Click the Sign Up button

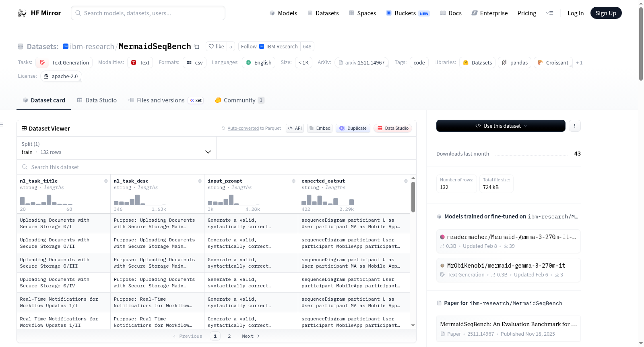point(606,13)
